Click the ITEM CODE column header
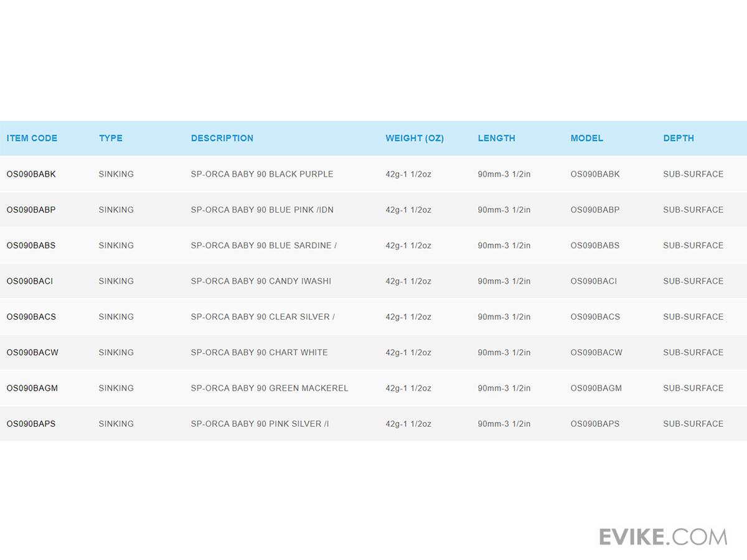Viewport: 747px width, 560px height. tap(32, 138)
